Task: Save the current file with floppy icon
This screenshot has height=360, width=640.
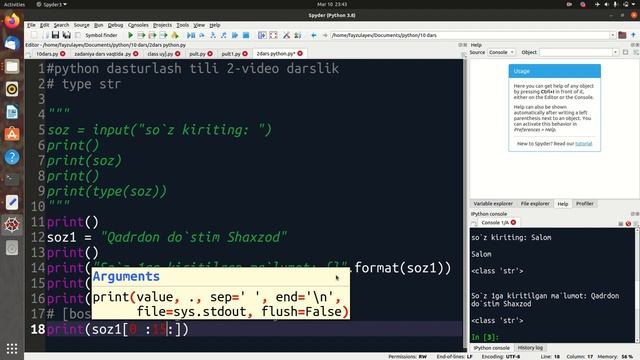Action: point(56,36)
